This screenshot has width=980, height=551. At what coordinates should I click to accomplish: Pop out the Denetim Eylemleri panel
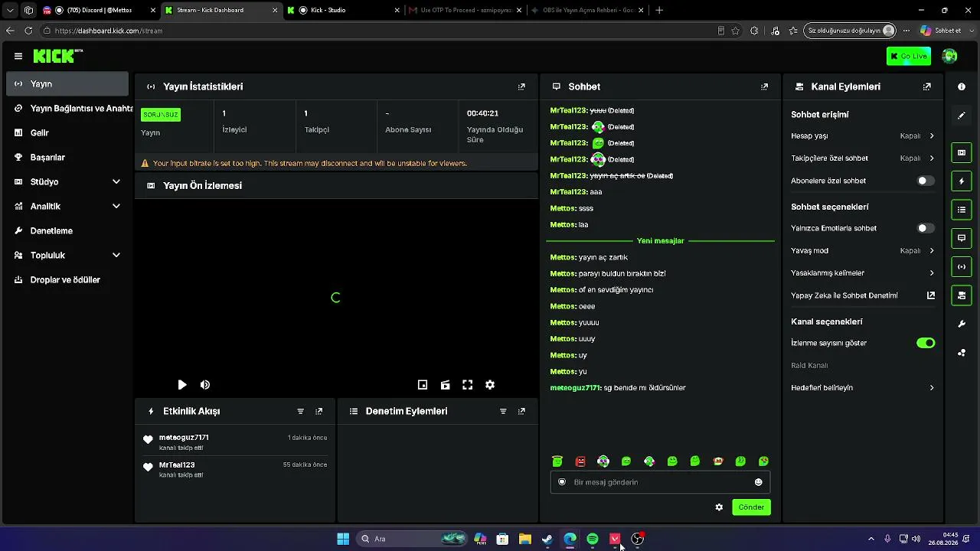click(x=521, y=411)
